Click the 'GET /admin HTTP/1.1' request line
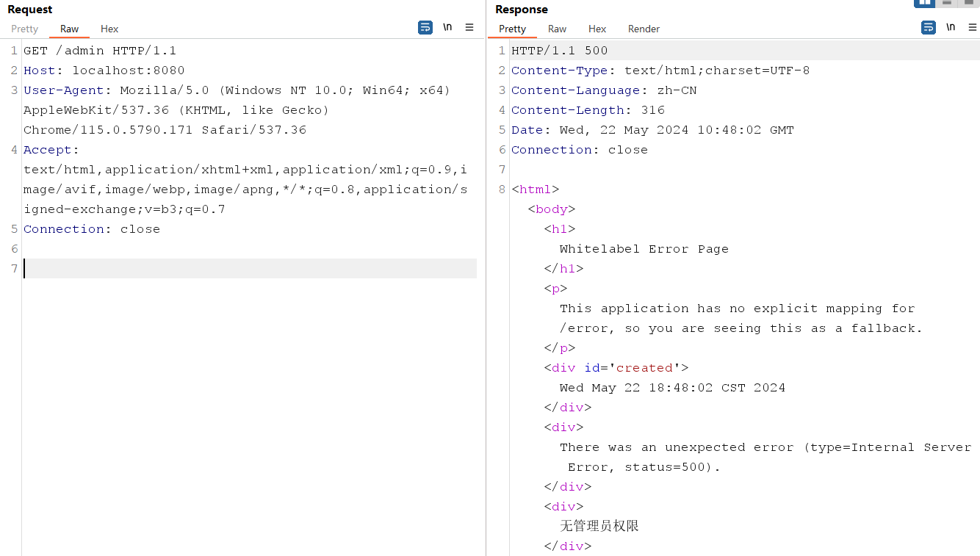This screenshot has width=980, height=556. coord(100,51)
